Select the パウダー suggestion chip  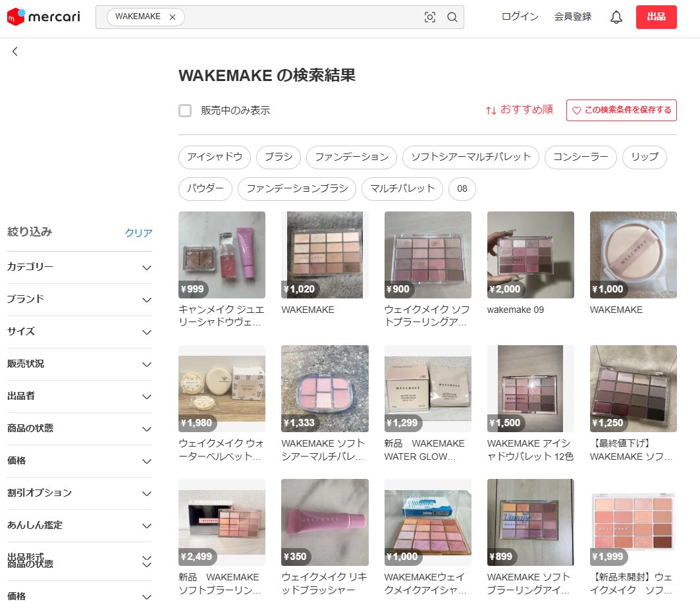pos(205,189)
